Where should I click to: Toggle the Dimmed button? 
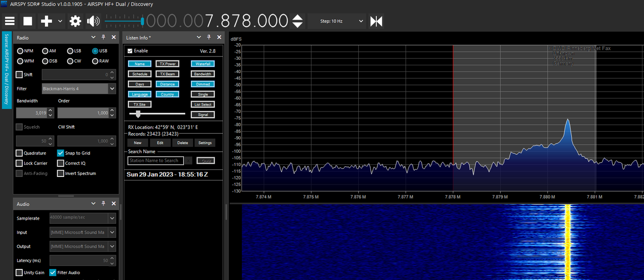(x=203, y=84)
